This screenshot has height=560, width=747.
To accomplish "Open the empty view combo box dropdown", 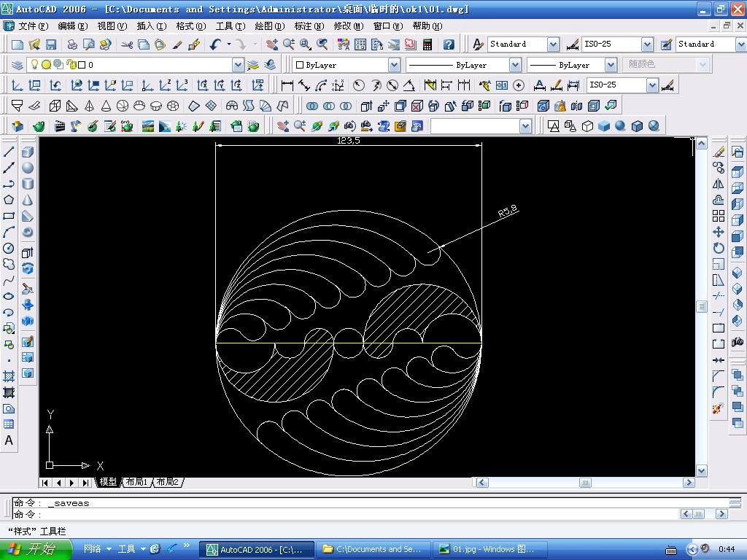I will 525,126.
